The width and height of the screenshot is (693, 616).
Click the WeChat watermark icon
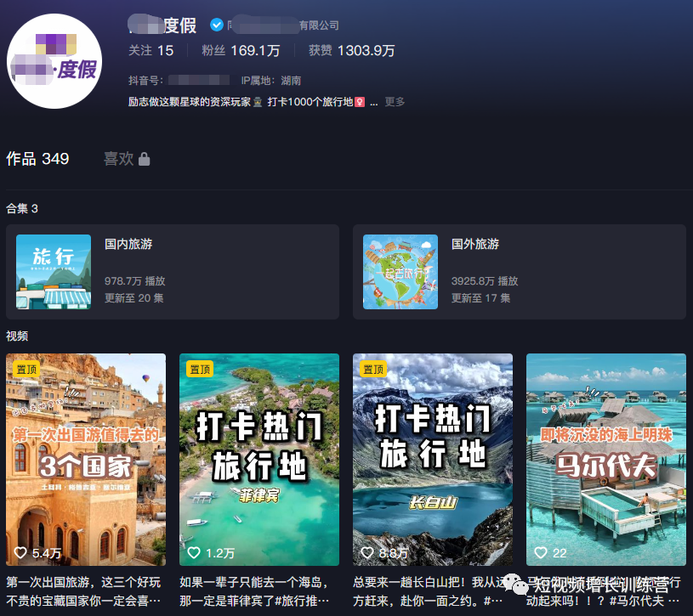pos(514,585)
